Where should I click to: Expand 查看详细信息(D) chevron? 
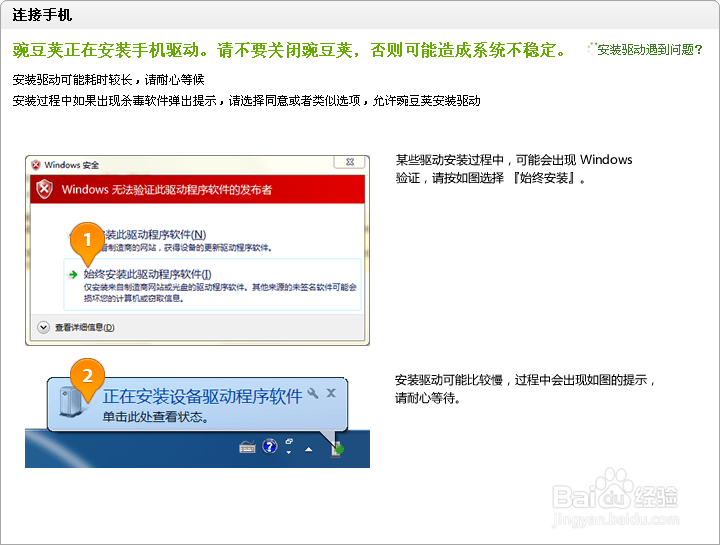(44, 327)
